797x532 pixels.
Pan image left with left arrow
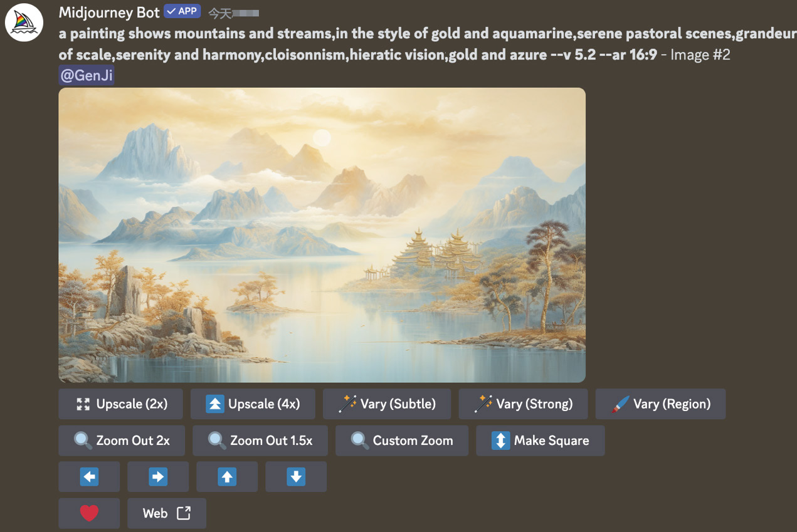click(89, 477)
